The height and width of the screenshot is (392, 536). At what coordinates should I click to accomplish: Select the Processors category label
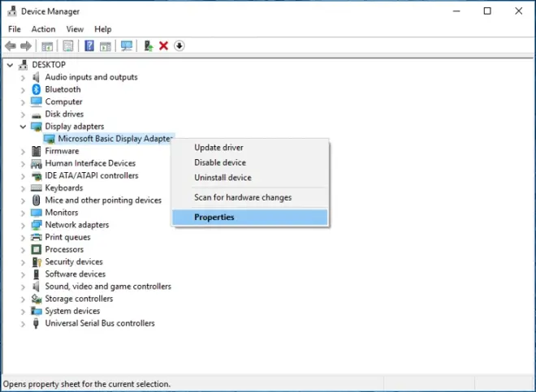(x=64, y=249)
